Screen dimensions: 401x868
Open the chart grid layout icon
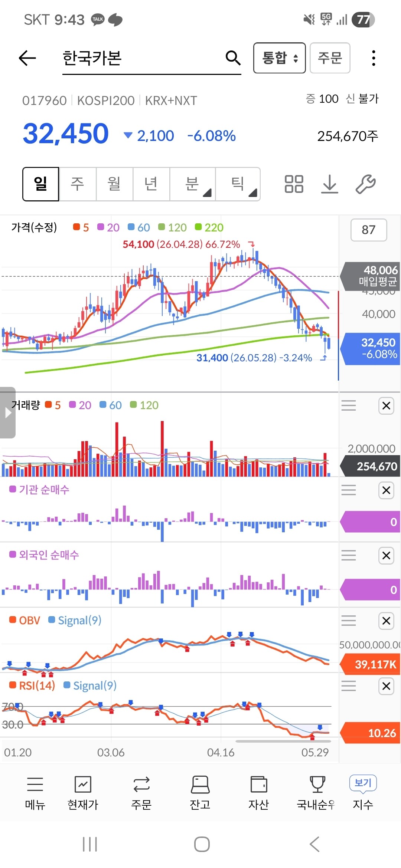[x=294, y=184]
